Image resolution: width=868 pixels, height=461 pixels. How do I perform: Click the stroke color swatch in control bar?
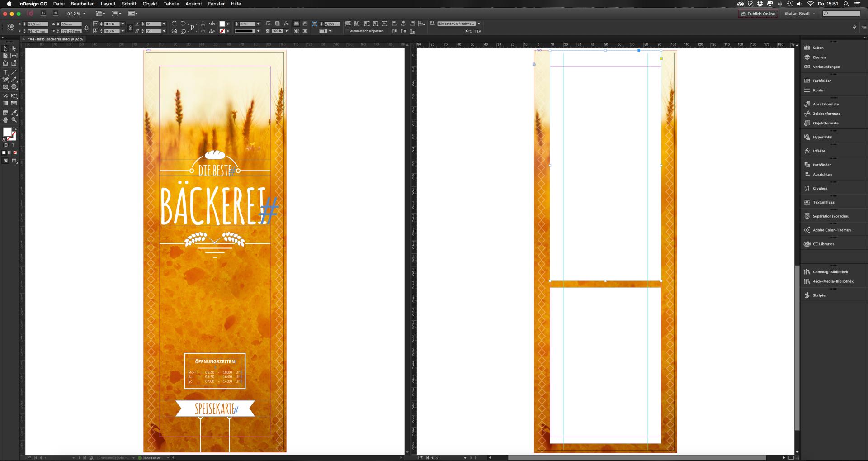tap(222, 31)
